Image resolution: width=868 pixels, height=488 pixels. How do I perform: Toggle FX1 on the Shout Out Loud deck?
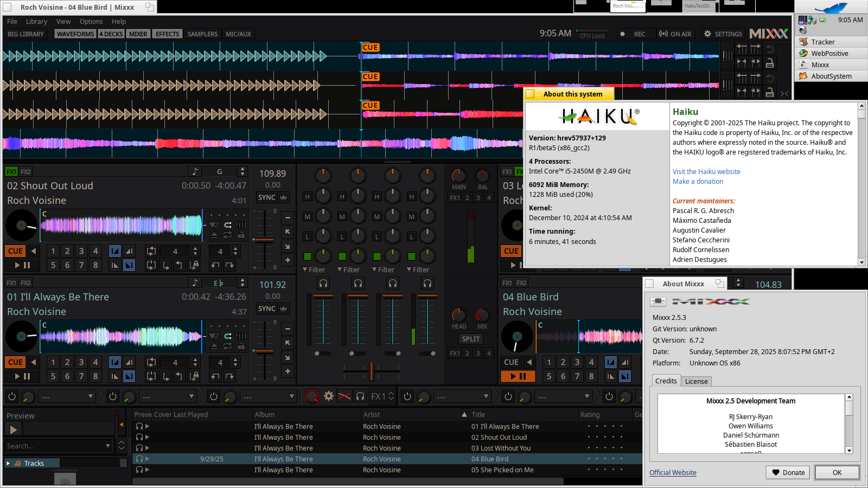point(11,172)
